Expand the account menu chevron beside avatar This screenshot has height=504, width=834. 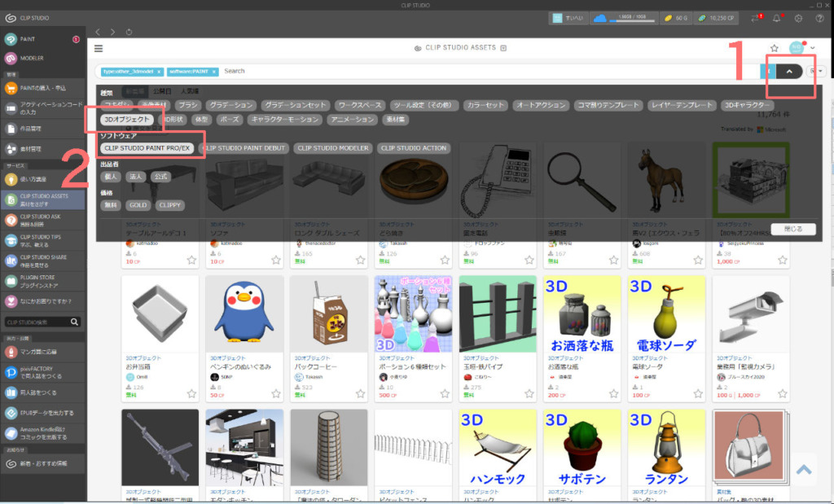pos(812,48)
